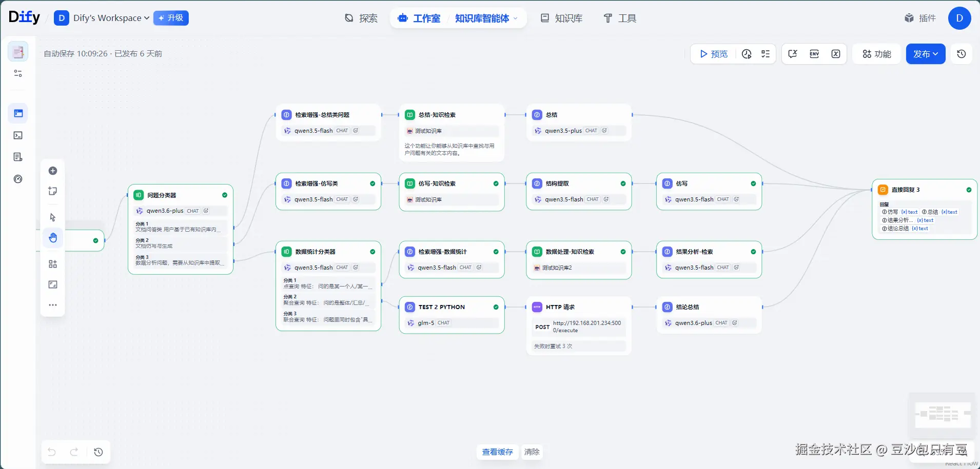Switch to hand mode tool
Image resolution: width=980 pixels, height=469 pixels.
[x=53, y=237]
